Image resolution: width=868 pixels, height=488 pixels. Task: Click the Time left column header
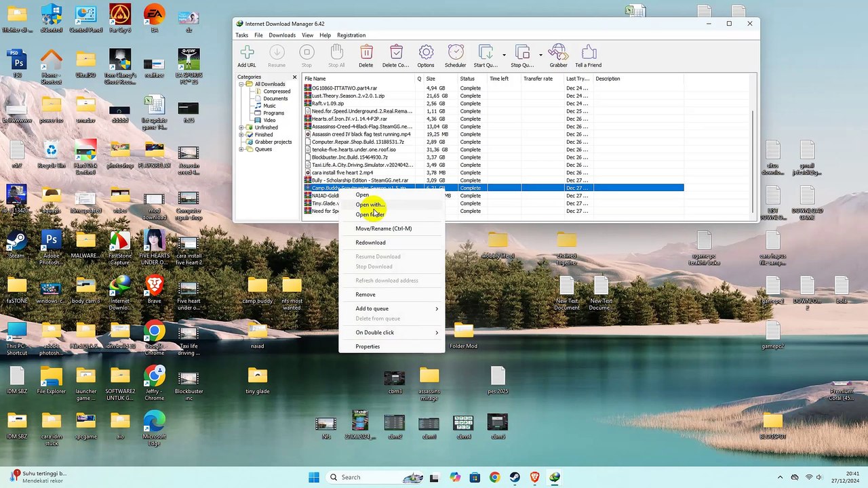click(x=503, y=79)
